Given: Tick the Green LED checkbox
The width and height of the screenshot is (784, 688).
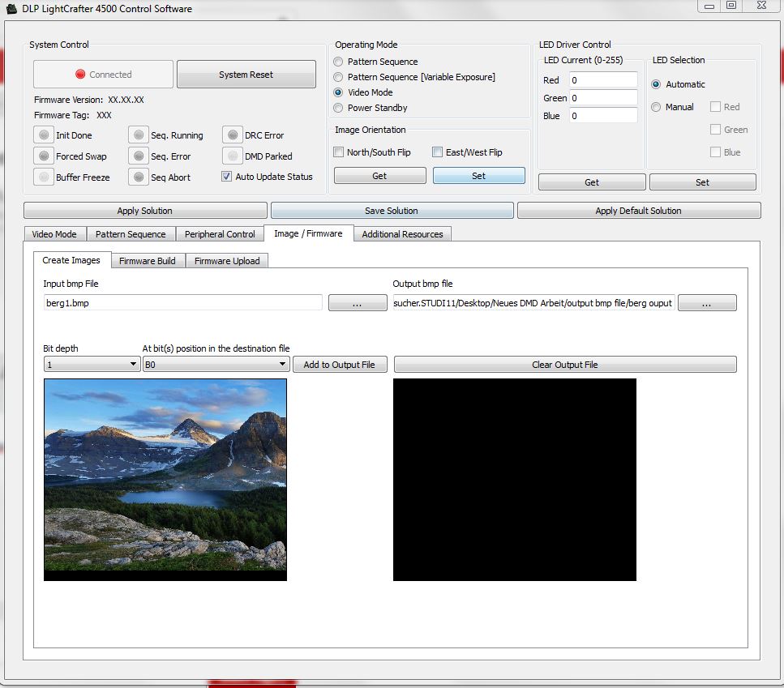Looking at the screenshot, I should tap(716, 130).
